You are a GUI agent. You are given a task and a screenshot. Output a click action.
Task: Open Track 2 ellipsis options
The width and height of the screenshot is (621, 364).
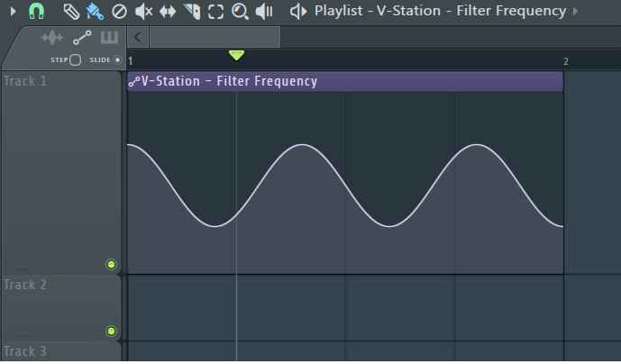[x=22, y=336]
